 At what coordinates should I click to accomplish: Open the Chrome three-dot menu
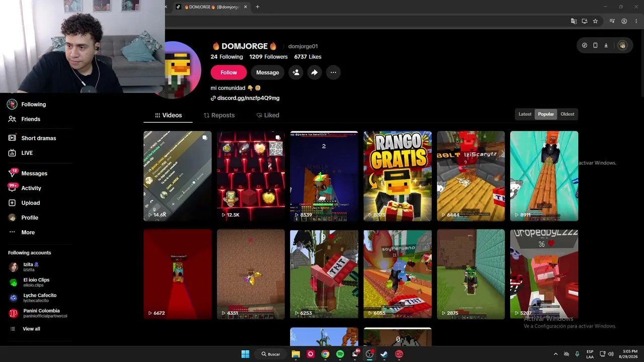(636, 21)
